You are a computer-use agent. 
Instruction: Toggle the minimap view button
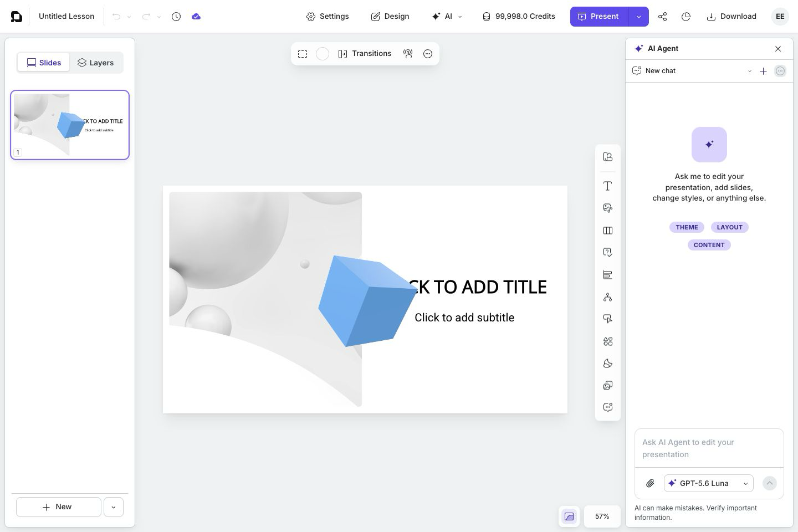569,516
